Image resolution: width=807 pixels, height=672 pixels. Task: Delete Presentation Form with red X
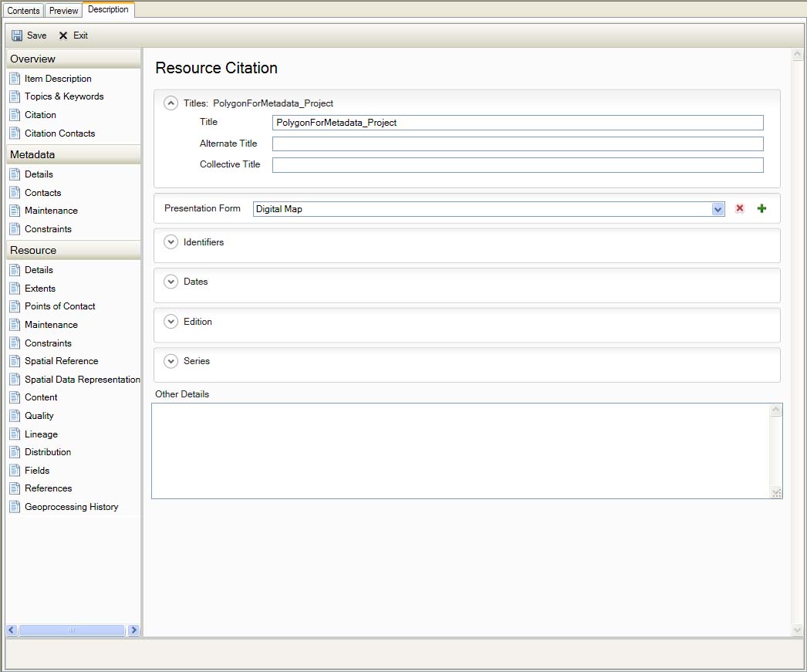(740, 209)
